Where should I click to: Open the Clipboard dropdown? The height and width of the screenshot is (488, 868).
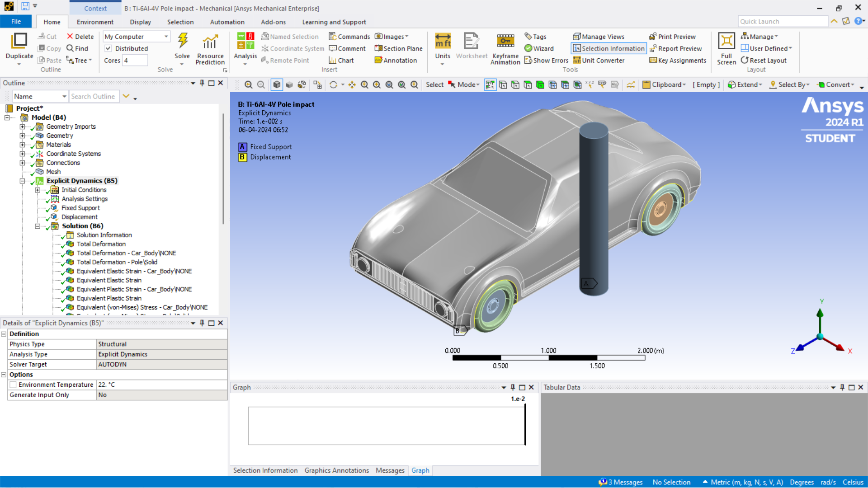click(x=664, y=84)
